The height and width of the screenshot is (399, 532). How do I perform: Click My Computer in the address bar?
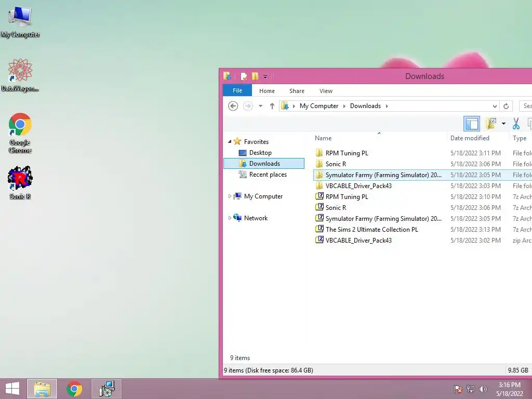tap(319, 106)
